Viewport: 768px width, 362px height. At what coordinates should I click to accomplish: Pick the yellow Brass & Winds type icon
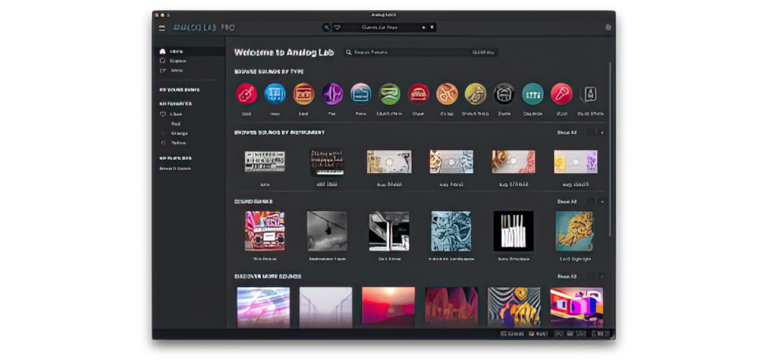tap(476, 94)
